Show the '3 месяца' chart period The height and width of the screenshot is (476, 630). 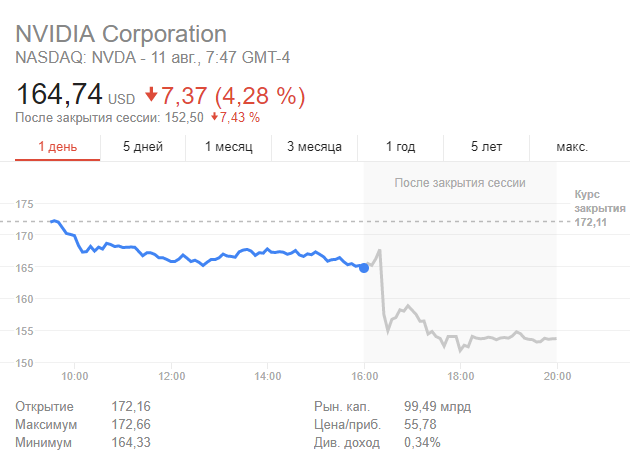point(314,147)
